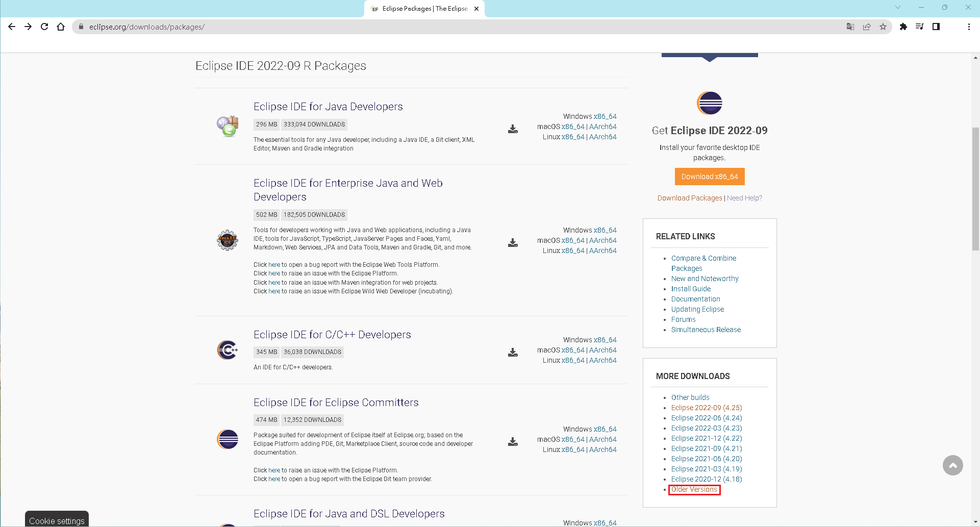This screenshot has height=527, width=980.
Task: Reload the page with the refresh icon
Action: pos(44,27)
